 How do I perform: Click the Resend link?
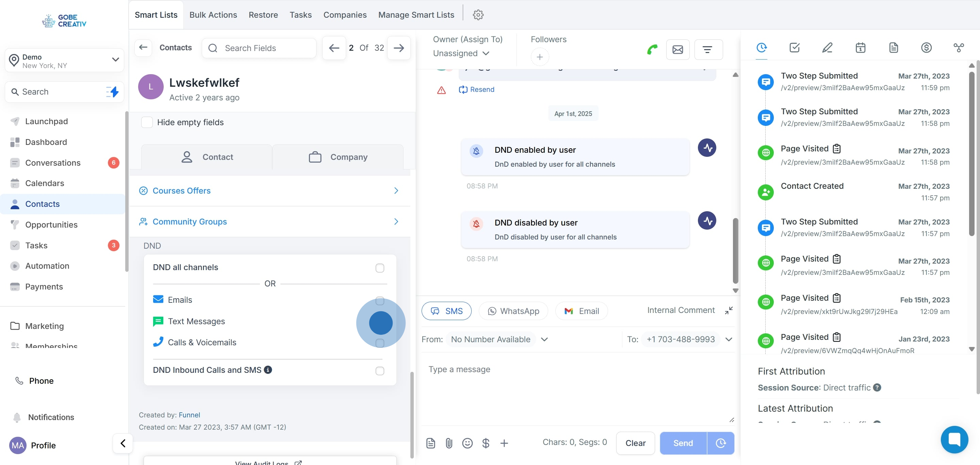point(477,89)
